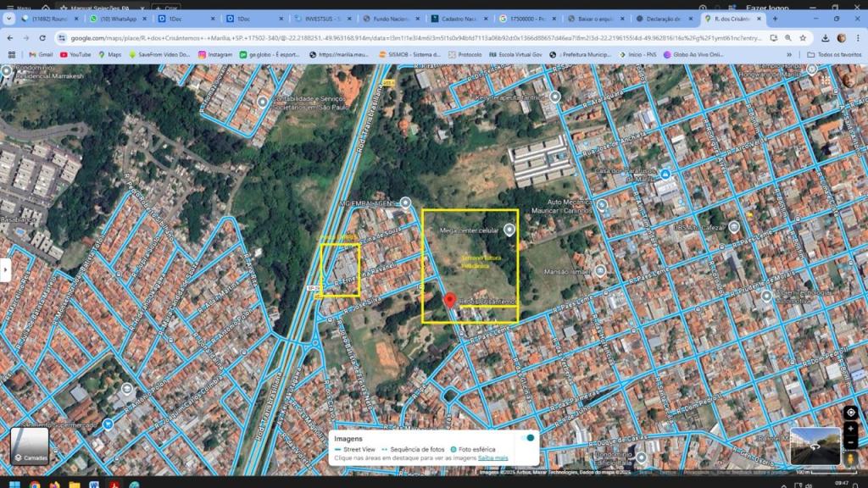
Task: Expand the collapsed side panel arrow
Action: (5, 269)
